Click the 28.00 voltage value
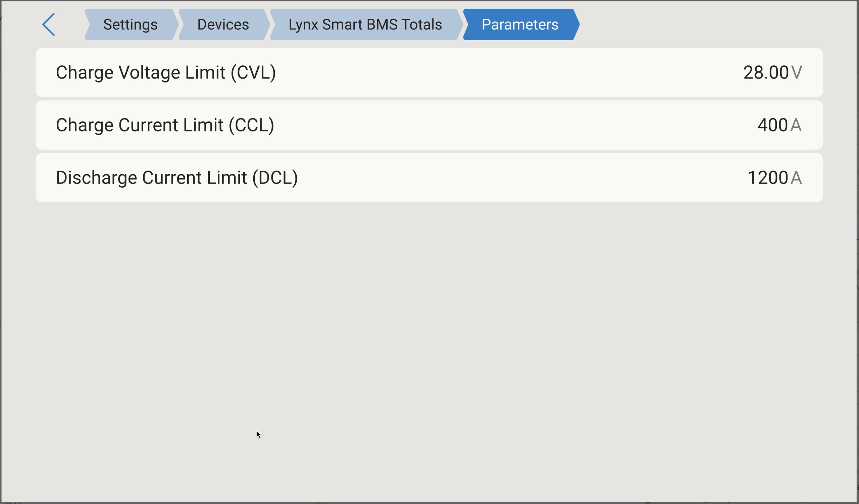The width and height of the screenshot is (859, 504). pos(766,72)
